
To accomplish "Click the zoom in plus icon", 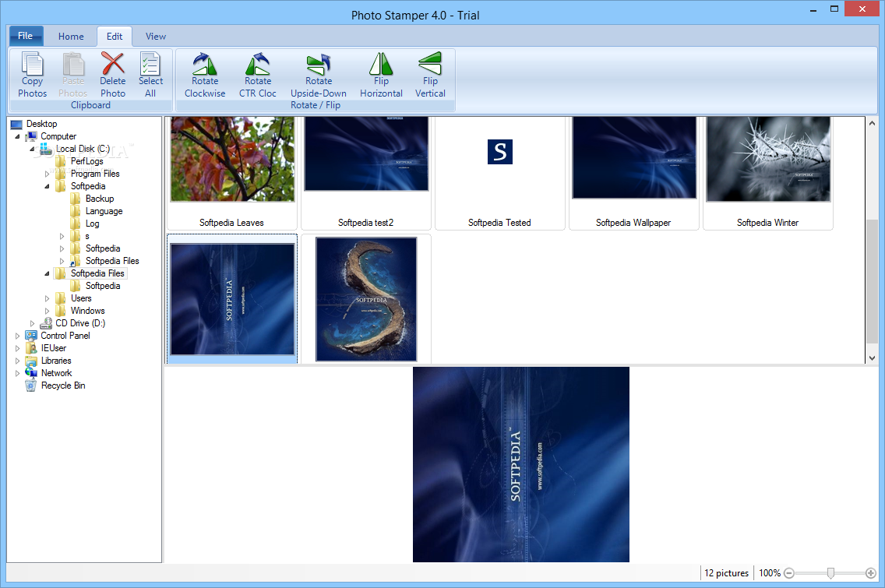I will click(870, 572).
